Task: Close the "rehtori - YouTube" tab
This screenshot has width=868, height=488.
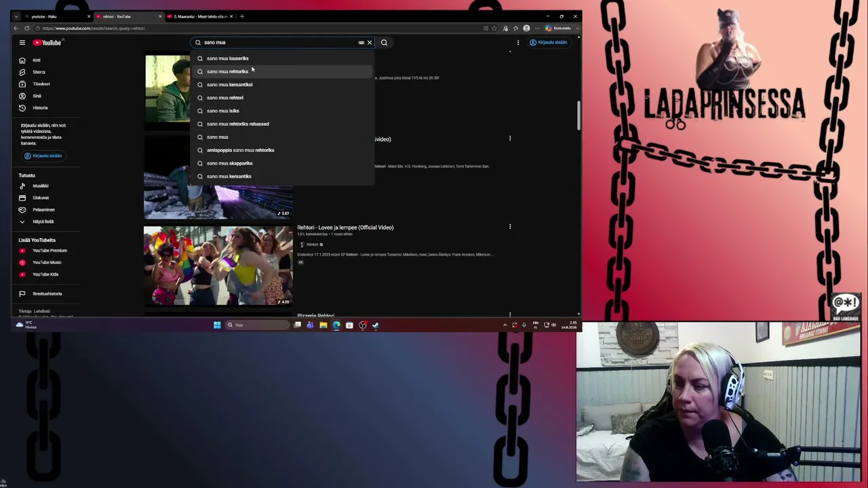Action: (x=160, y=16)
